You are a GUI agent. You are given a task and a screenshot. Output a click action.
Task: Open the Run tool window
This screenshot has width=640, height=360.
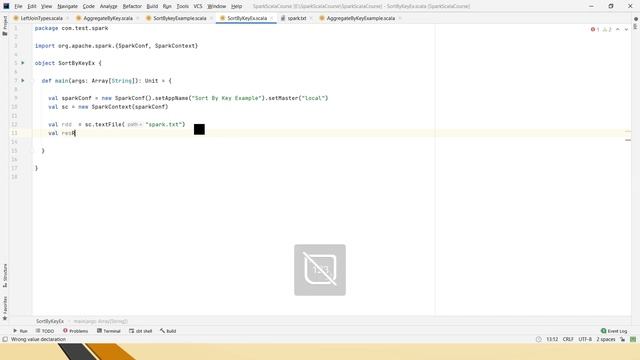20,331
